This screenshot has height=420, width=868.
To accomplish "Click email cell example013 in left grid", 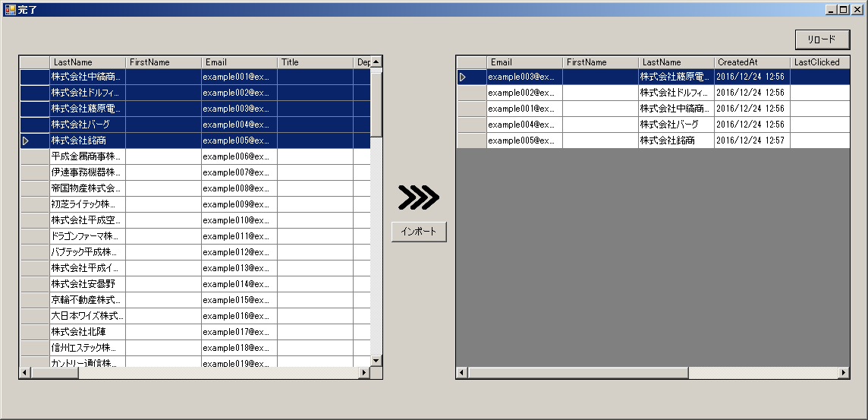I will coord(239,269).
